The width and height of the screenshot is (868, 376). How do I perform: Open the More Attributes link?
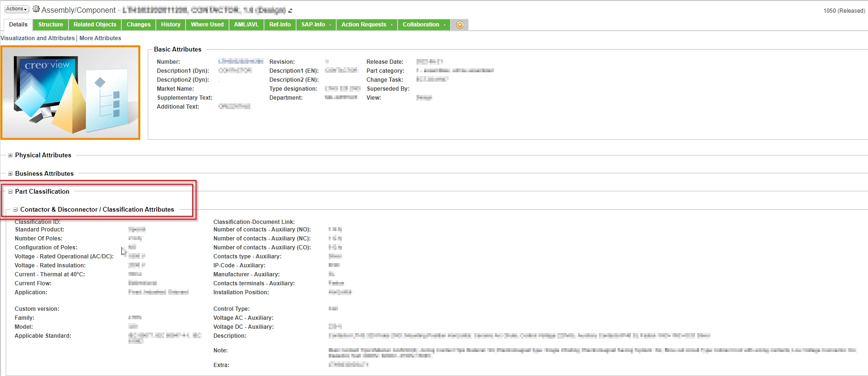[x=100, y=38]
